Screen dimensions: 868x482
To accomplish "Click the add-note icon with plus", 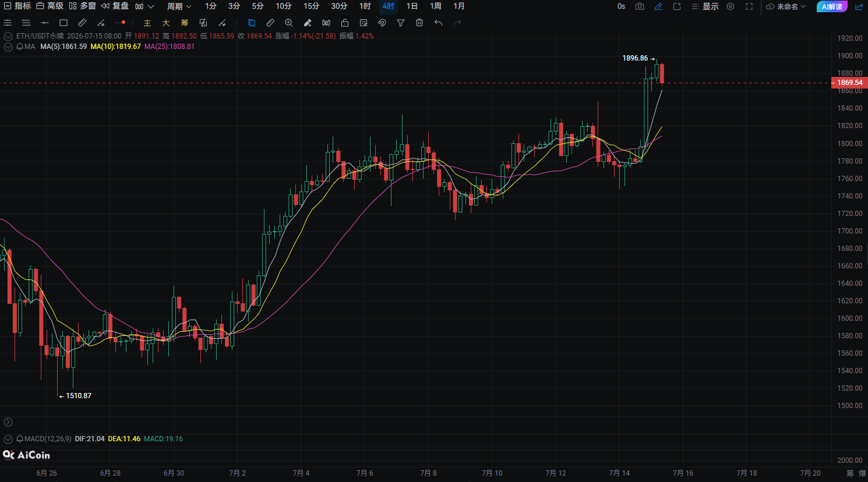I will 677,6.
